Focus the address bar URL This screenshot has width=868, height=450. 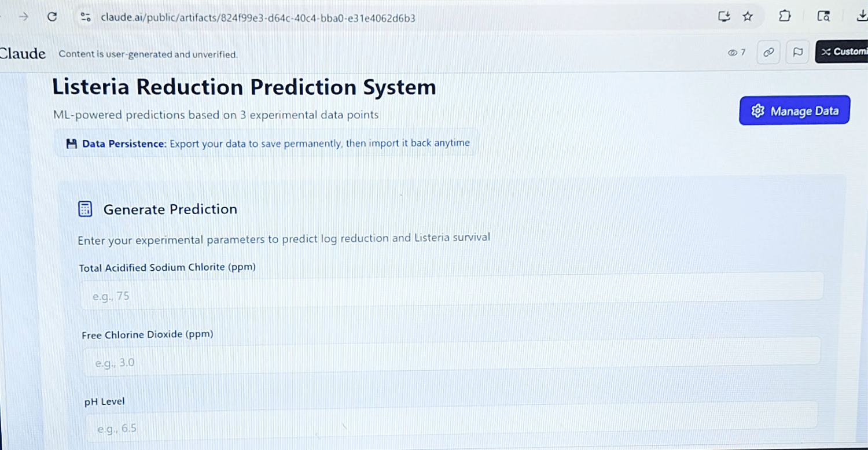[x=258, y=17]
